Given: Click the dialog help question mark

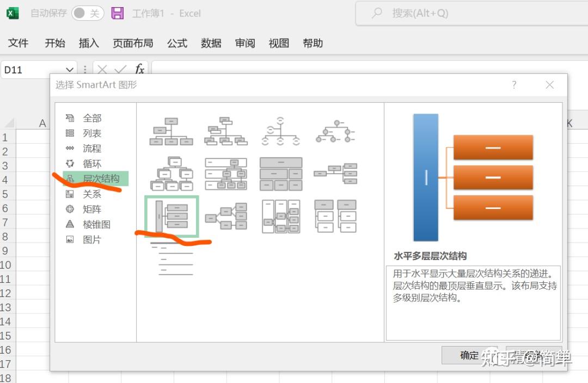Looking at the screenshot, I should 513,85.
